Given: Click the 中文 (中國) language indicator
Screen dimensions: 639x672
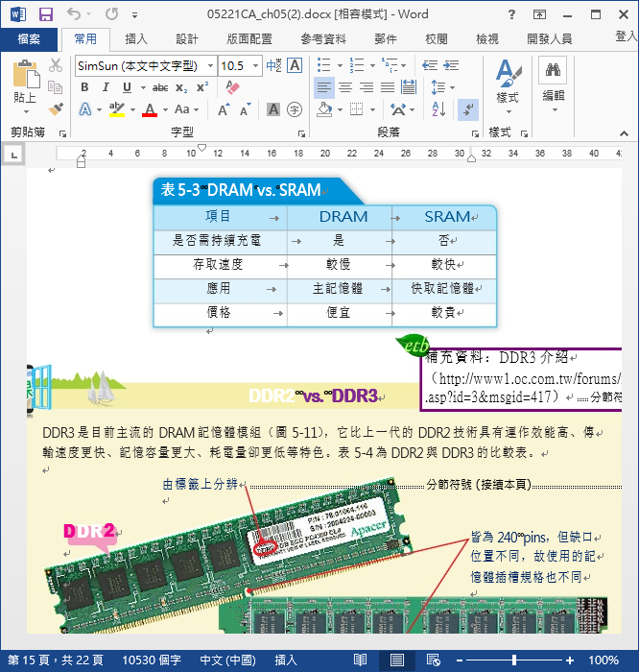Looking at the screenshot, I should click(x=227, y=660).
